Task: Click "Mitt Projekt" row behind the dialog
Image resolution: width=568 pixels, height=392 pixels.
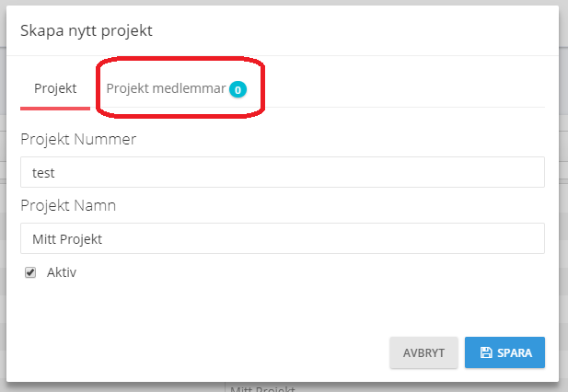Action: [258, 387]
